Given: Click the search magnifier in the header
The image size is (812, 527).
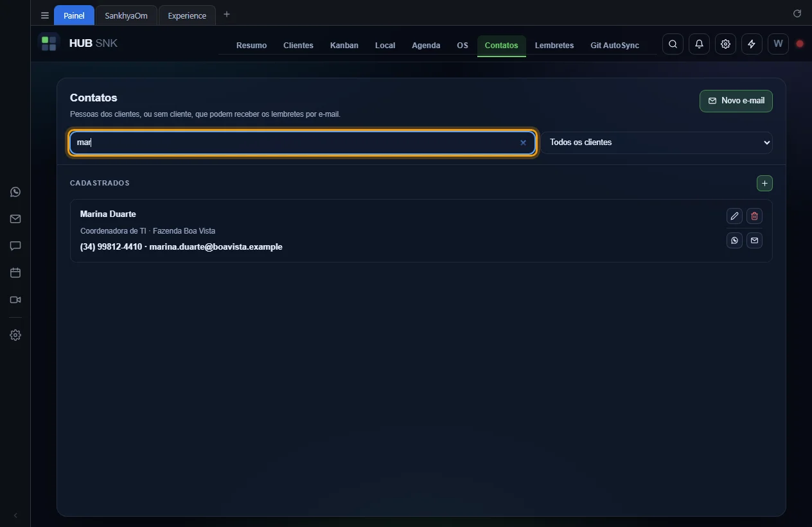Looking at the screenshot, I should pyautogui.click(x=673, y=44).
